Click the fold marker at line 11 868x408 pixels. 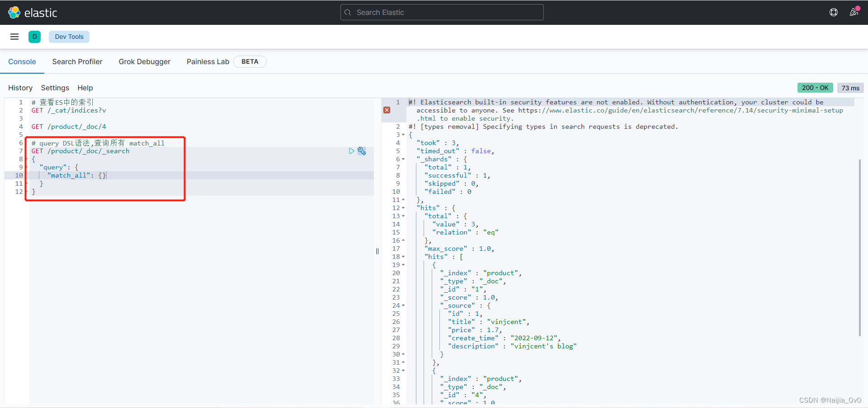point(403,200)
